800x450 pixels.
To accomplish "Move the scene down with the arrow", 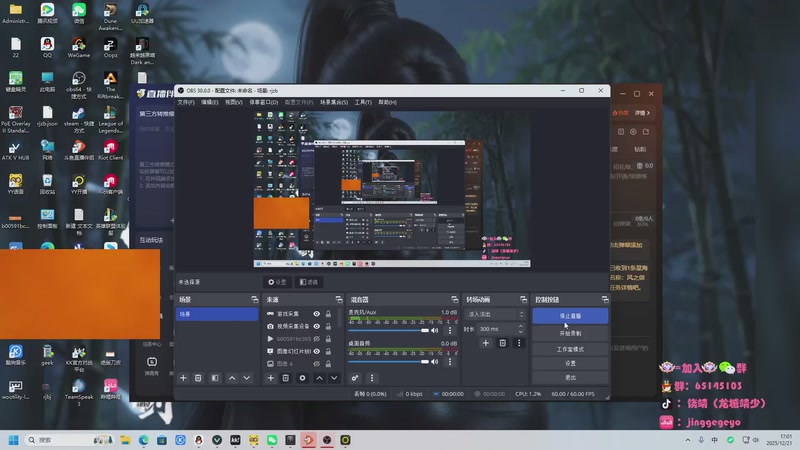I will coord(246,378).
